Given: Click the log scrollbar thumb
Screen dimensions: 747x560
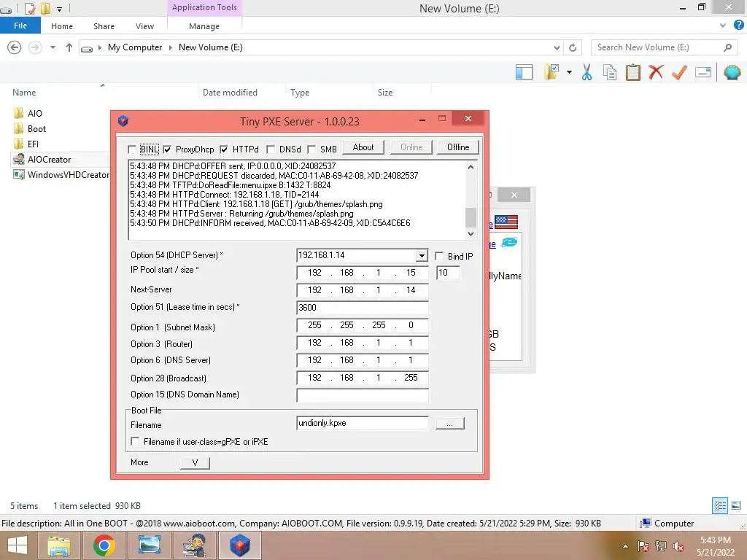Looking at the screenshot, I should coord(471,217).
